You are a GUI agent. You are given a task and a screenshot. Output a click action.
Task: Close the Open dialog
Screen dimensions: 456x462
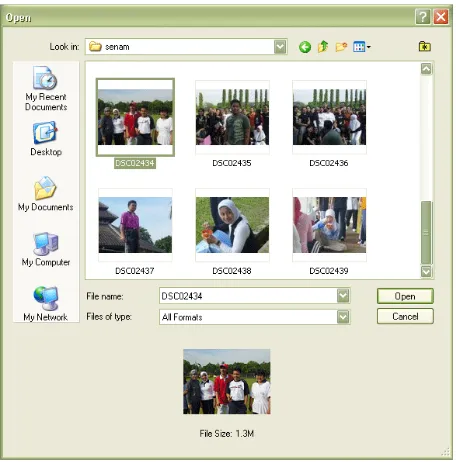441,16
